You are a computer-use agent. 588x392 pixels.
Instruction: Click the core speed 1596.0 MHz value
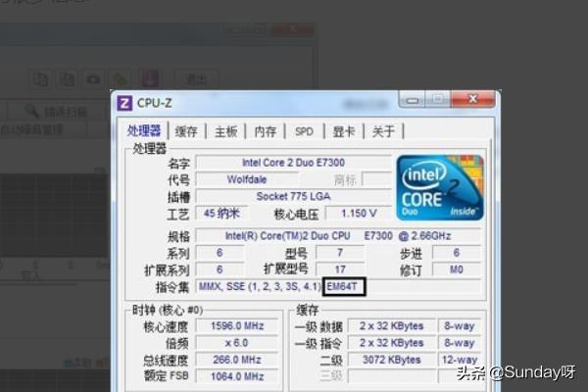click(x=237, y=326)
